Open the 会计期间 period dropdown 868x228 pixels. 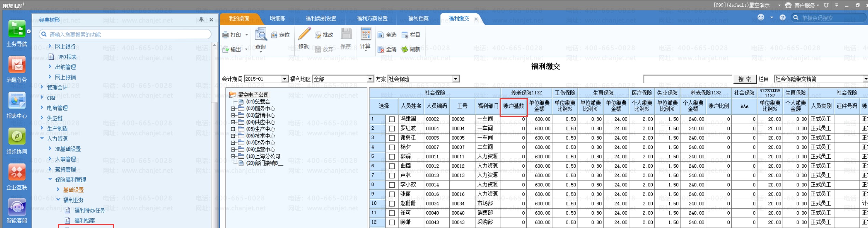[x=284, y=79]
